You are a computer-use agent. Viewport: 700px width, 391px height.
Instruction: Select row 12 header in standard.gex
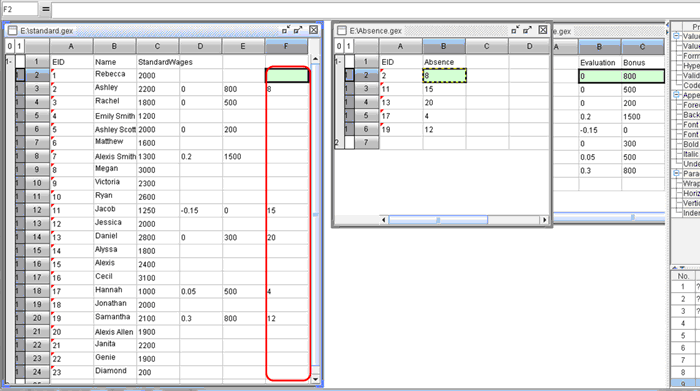click(x=37, y=210)
